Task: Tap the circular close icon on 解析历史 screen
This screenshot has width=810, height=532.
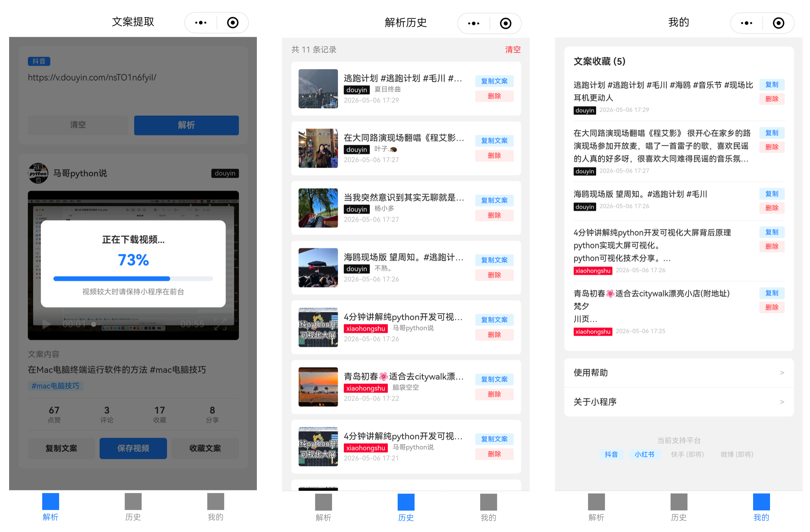Action: (506, 23)
